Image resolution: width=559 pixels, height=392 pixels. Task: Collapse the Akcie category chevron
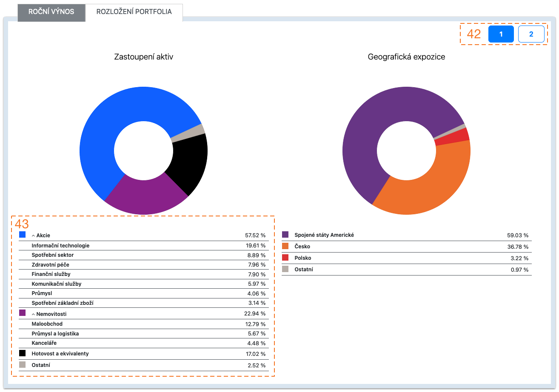33,236
